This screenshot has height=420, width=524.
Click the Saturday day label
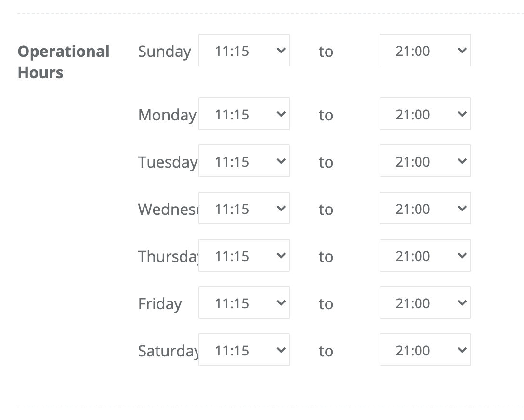tap(169, 351)
